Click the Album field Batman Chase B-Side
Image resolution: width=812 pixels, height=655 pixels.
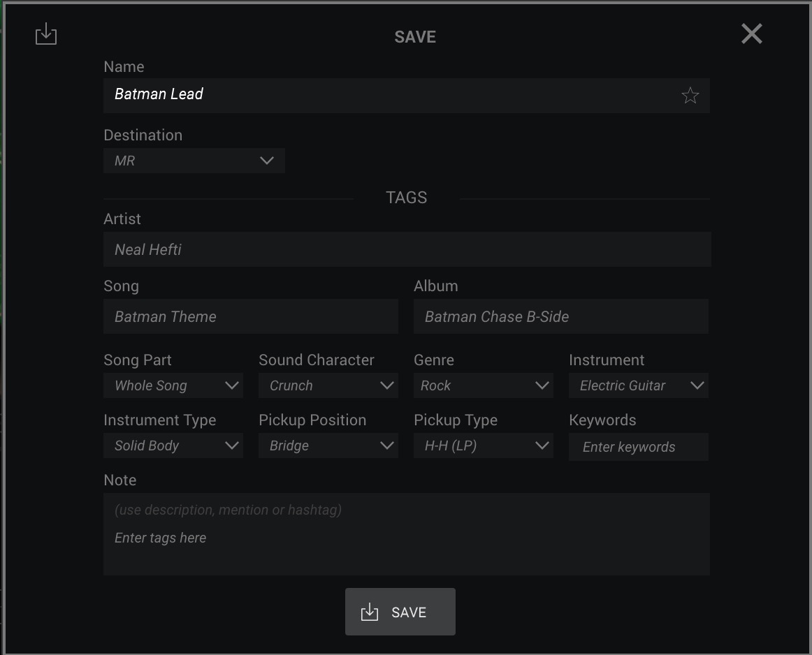561,316
